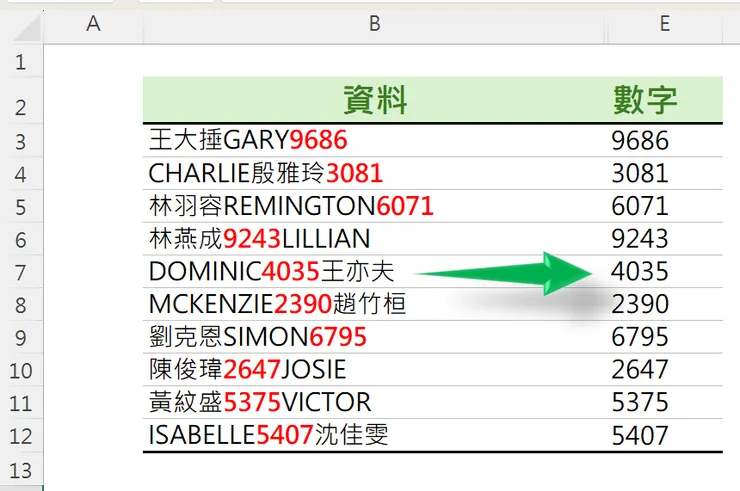Select row 5 header

point(21,207)
